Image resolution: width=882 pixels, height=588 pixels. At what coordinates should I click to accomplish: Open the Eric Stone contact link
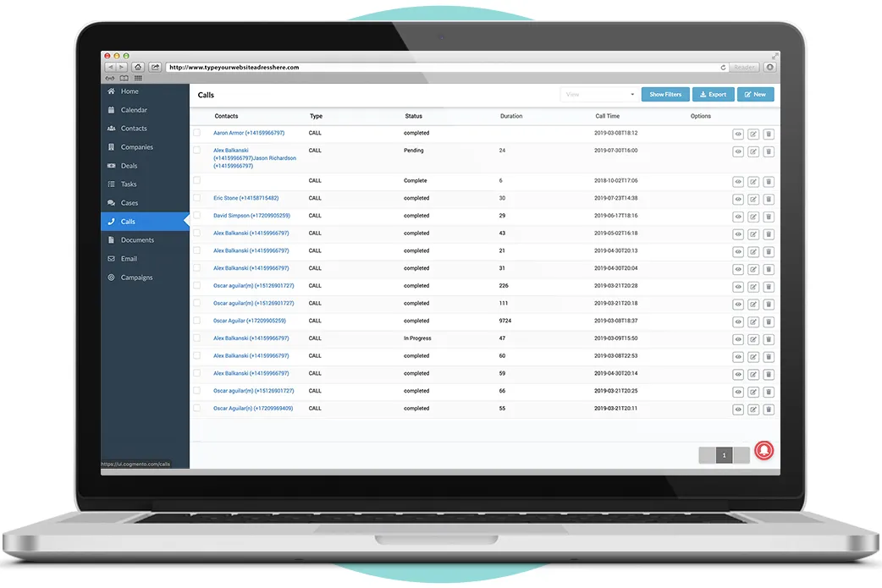tap(245, 198)
